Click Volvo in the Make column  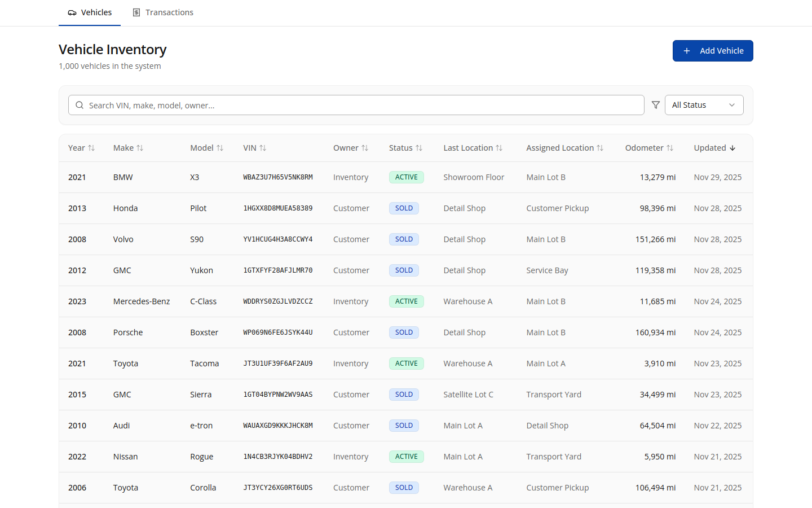pyautogui.click(x=123, y=239)
